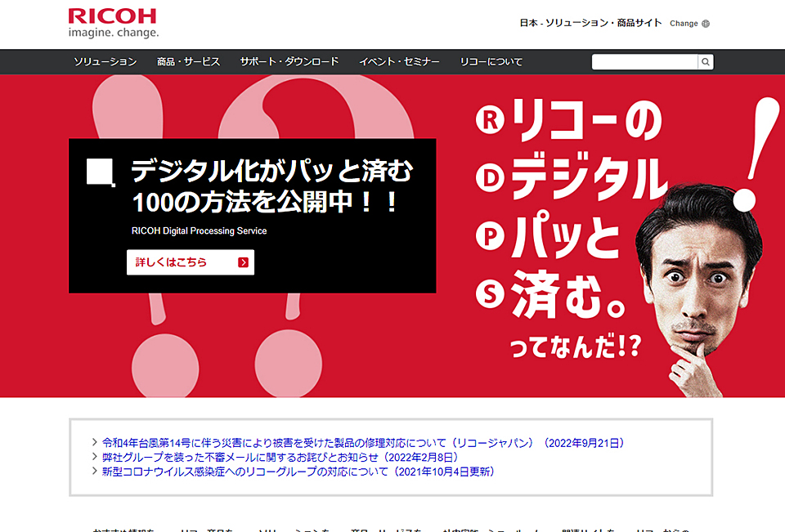The height and width of the screenshot is (532, 785).
Task: Click the 日本 - ソリューション・商品サイト text
Action: tap(590, 23)
